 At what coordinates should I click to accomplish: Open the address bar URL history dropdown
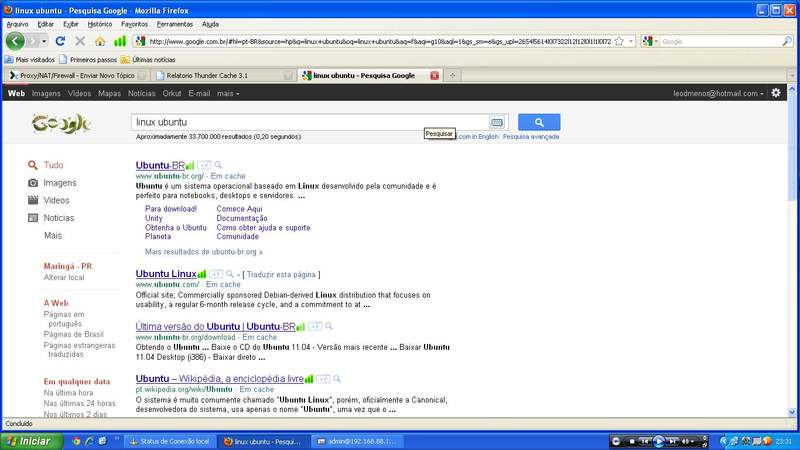click(x=631, y=41)
